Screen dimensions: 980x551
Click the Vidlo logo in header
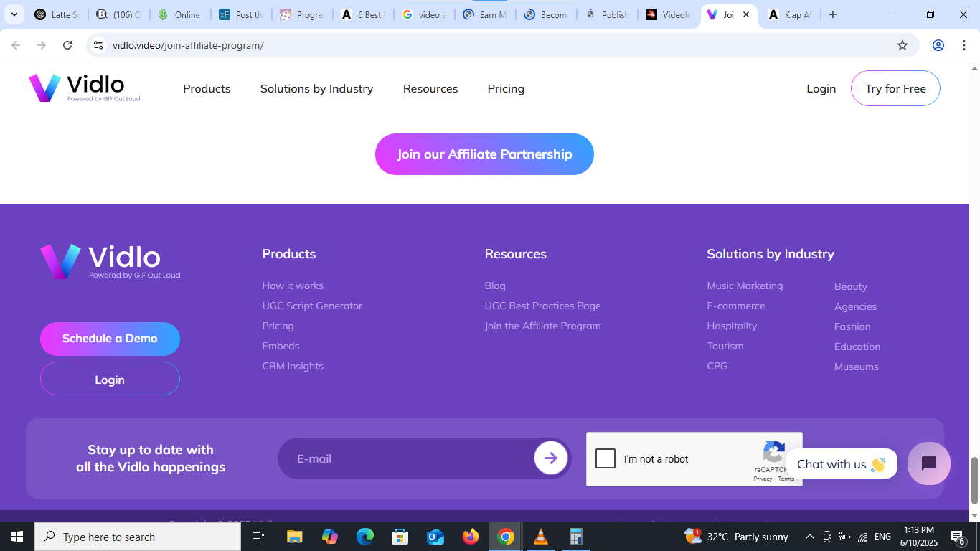click(x=84, y=88)
